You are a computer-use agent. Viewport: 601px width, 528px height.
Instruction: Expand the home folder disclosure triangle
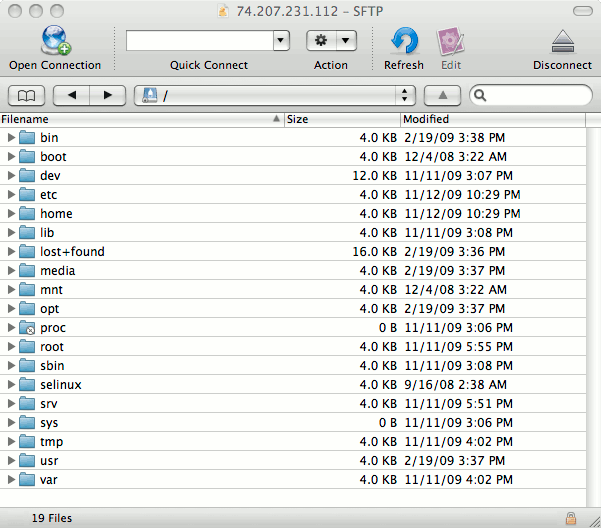(x=12, y=213)
